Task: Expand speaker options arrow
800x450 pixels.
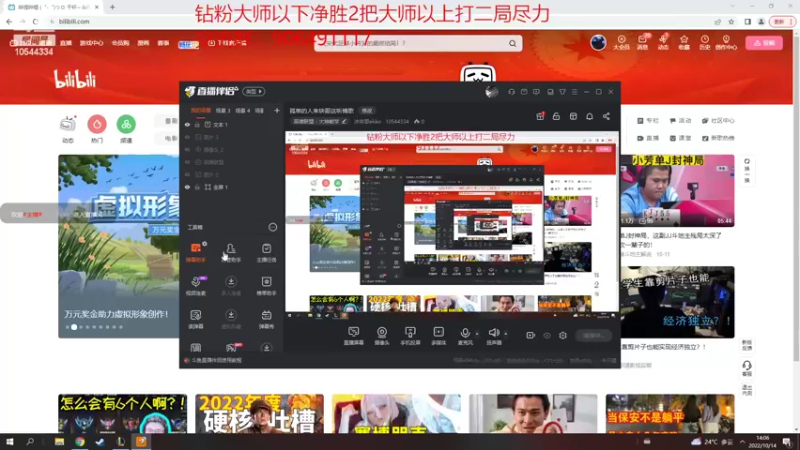Action: [506, 334]
